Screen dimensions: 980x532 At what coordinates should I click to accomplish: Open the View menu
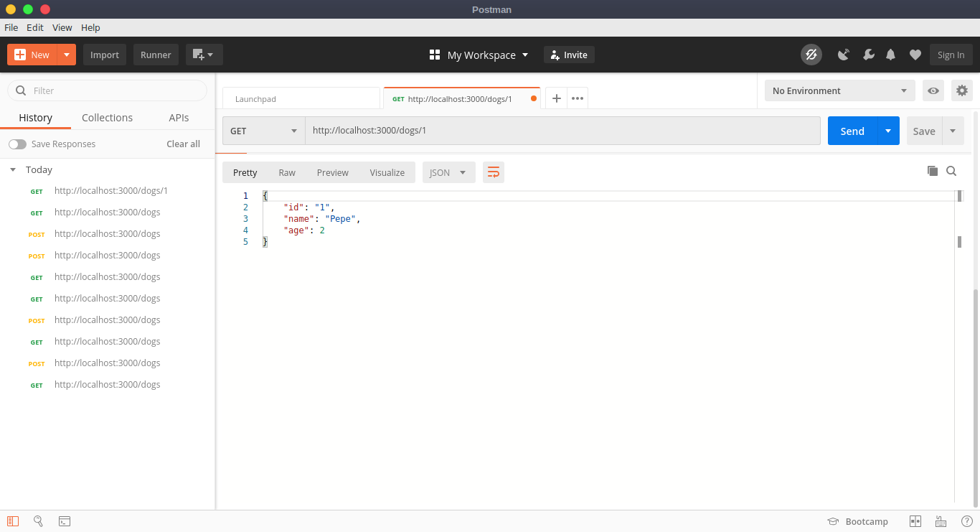(62, 27)
